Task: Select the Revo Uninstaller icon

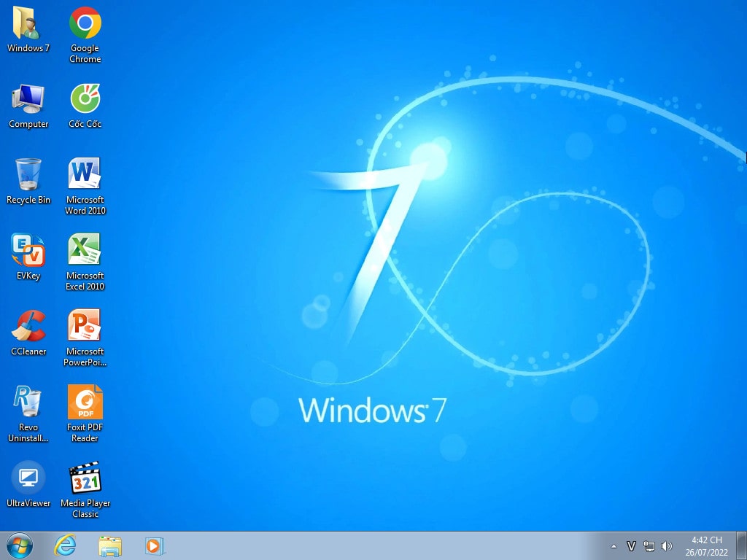Action: [x=28, y=413]
